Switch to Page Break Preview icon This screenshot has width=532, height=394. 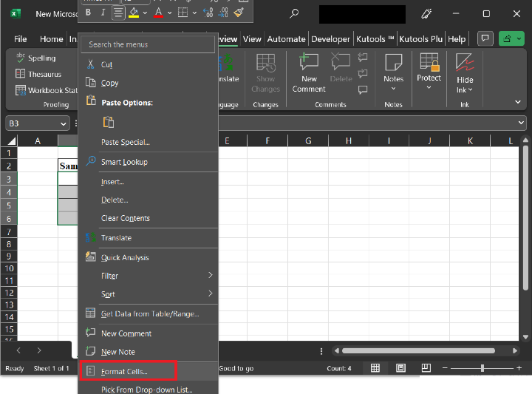pyautogui.click(x=426, y=368)
